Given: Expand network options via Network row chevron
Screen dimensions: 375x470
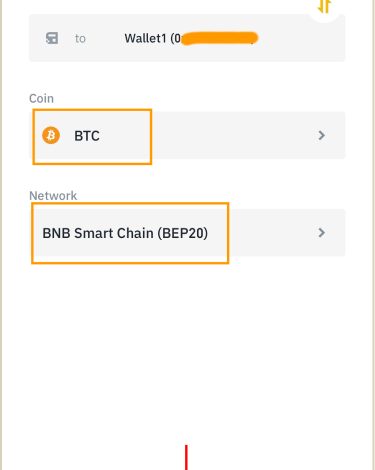Looking at the screenshot, I should pos(321,233).
